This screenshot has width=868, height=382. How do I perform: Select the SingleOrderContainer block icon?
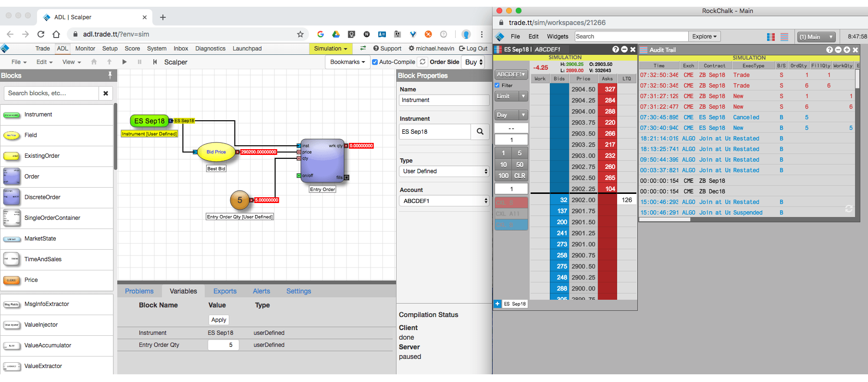(x=12, y=218)
